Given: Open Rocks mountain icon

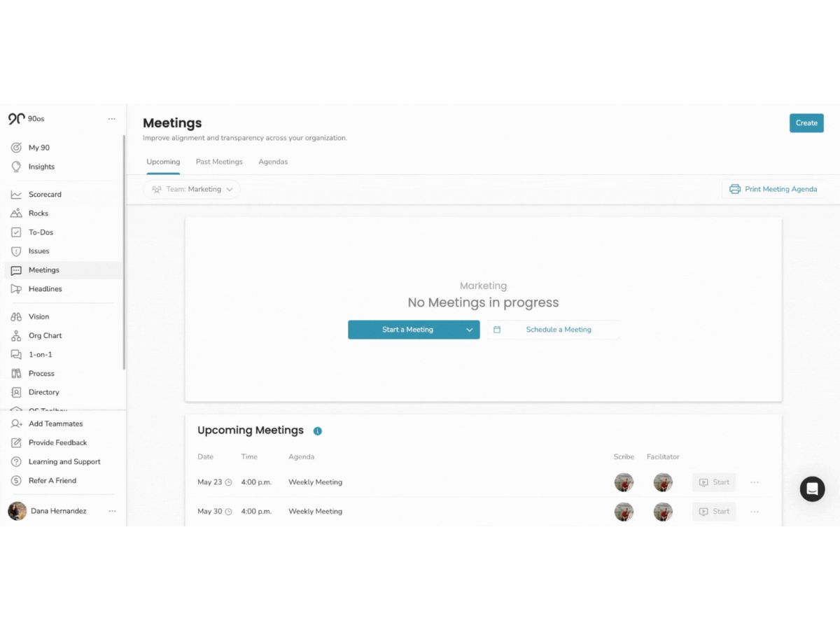Looking at the screenshot, I should point(16,213).
